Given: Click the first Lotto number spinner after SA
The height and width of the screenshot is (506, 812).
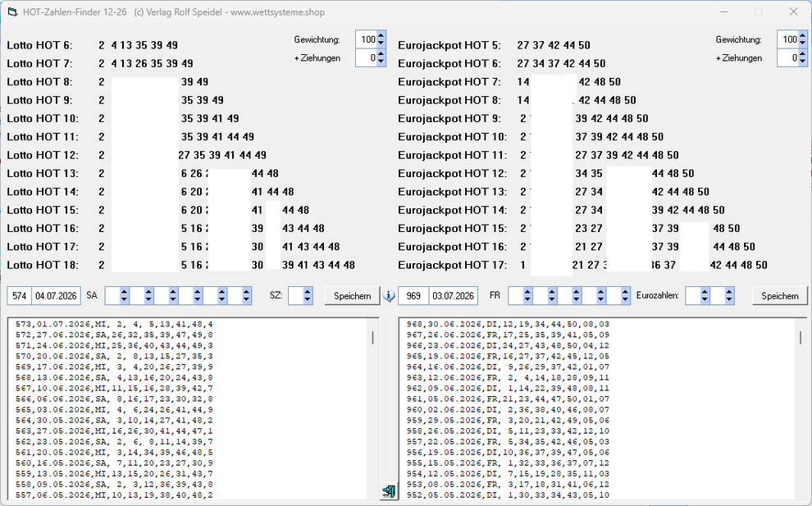Looking at the screenshot, I should [x=117, y=296].
